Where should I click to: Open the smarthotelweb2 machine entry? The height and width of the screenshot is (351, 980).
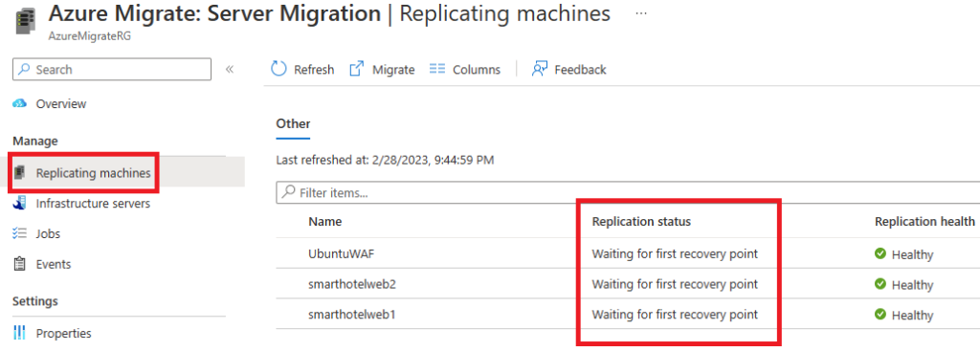(x=352, y=284)
